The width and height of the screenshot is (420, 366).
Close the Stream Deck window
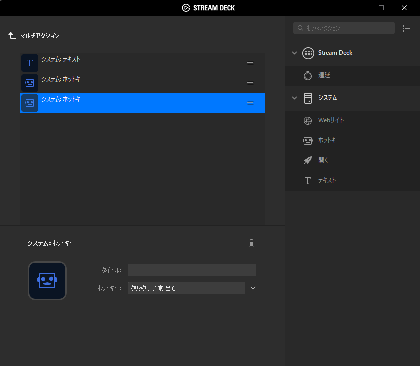[x=404, y=7]
